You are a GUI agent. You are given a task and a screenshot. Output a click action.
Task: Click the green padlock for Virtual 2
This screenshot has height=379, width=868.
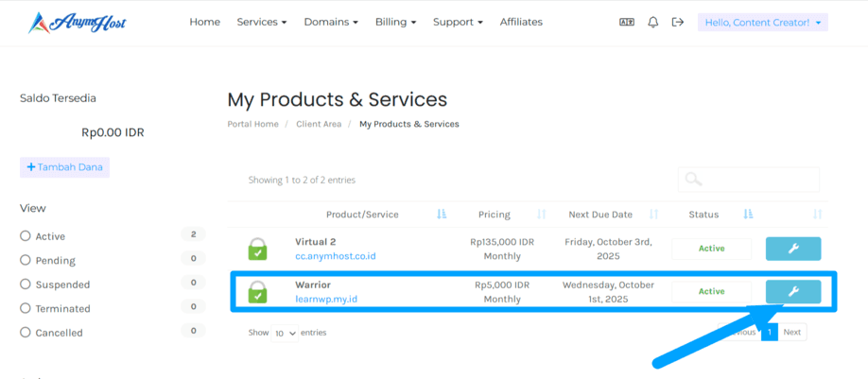(x=257, y=249)
